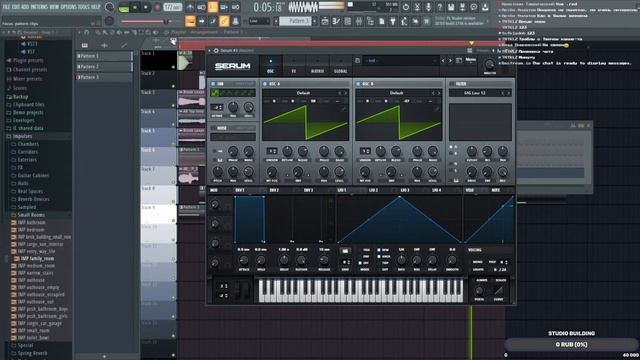Open the Backup folder in browser

[20, 97]
